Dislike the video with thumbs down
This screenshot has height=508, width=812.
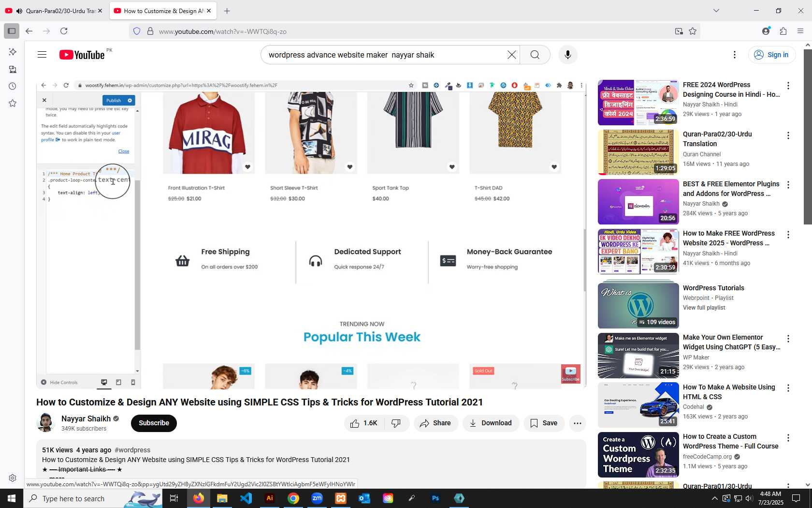click(x=396, y=423)
